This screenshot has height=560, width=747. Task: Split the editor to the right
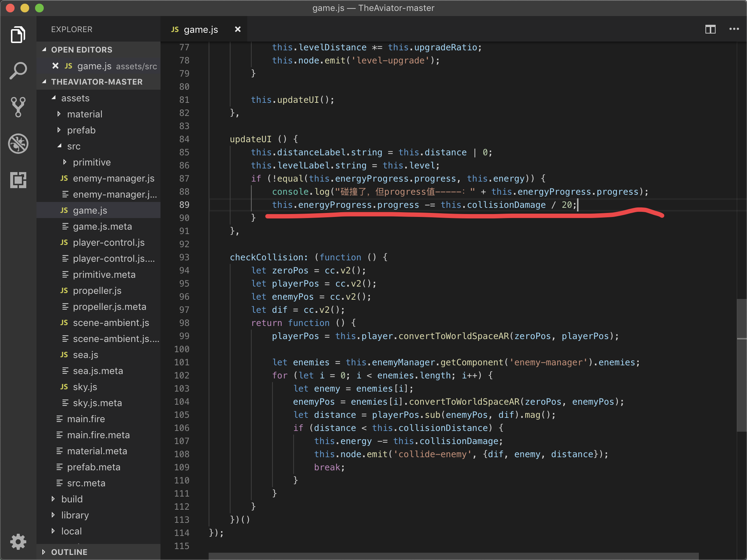[710, 29]
